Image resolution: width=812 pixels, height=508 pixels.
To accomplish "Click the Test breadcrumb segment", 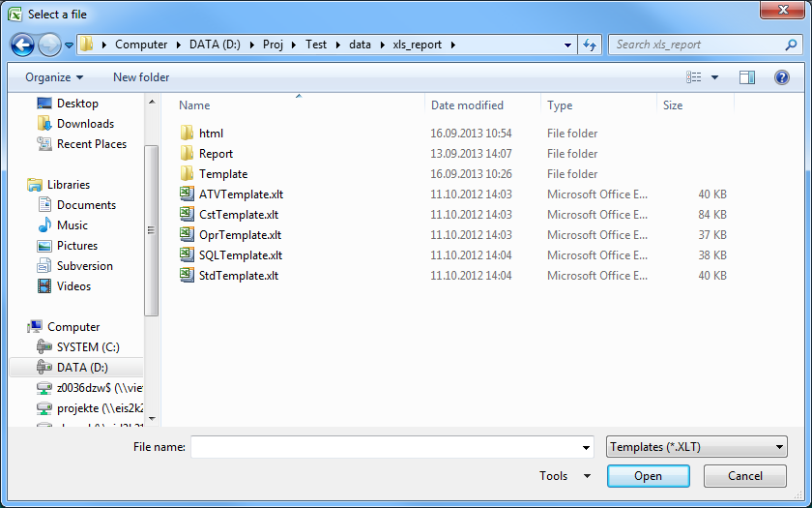I will point(316,45).
